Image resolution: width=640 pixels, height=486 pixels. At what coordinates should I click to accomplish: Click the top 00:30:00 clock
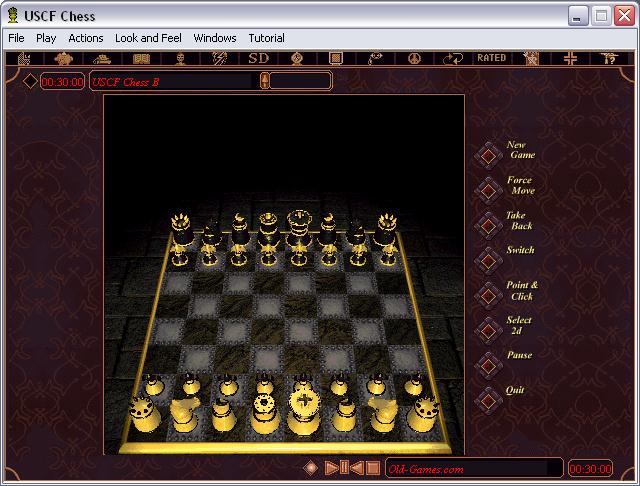62,82
